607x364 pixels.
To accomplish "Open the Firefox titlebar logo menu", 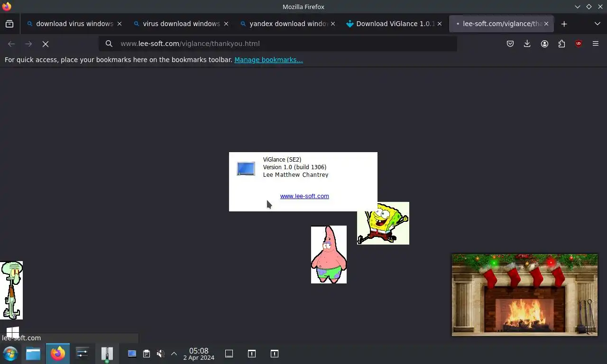I will [7, 7].
